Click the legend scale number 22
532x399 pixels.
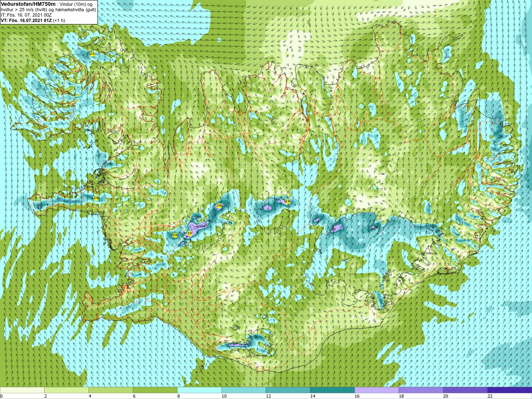(x=490, y=396)
